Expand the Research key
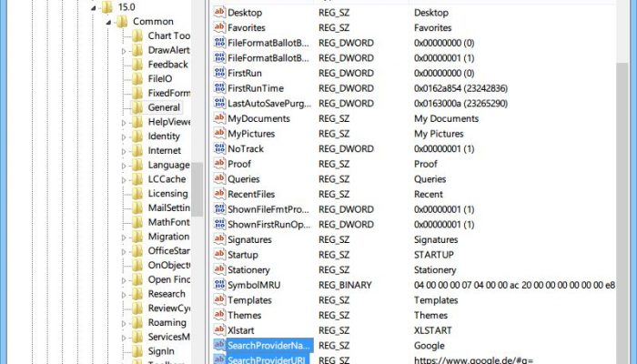637x364 pixels. point(124,295)
